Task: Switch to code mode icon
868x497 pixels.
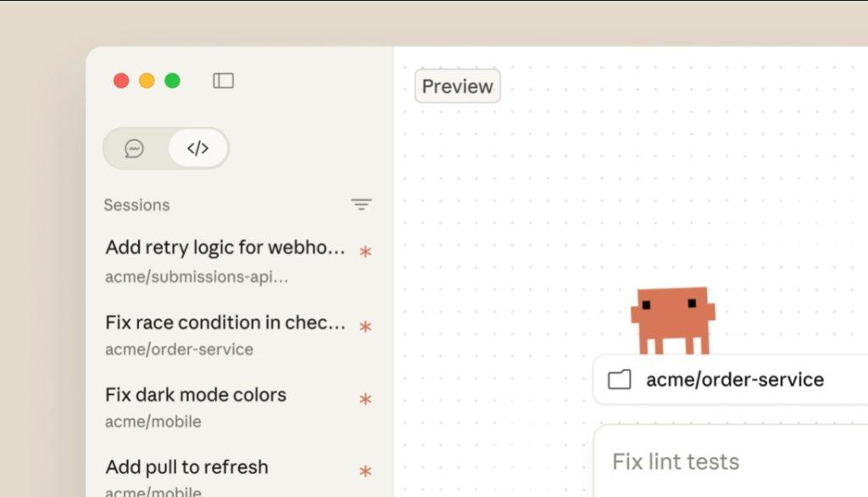Action: (x=198, y=148)
